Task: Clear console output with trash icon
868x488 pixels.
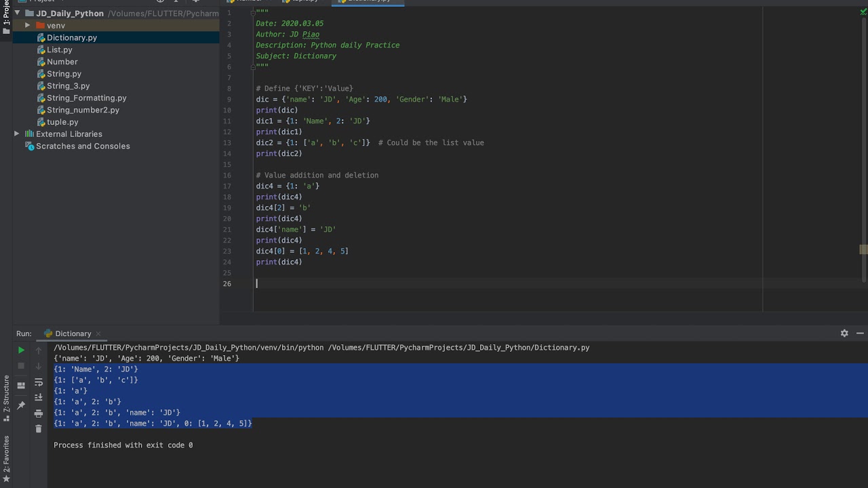Action: coord(39,428)
